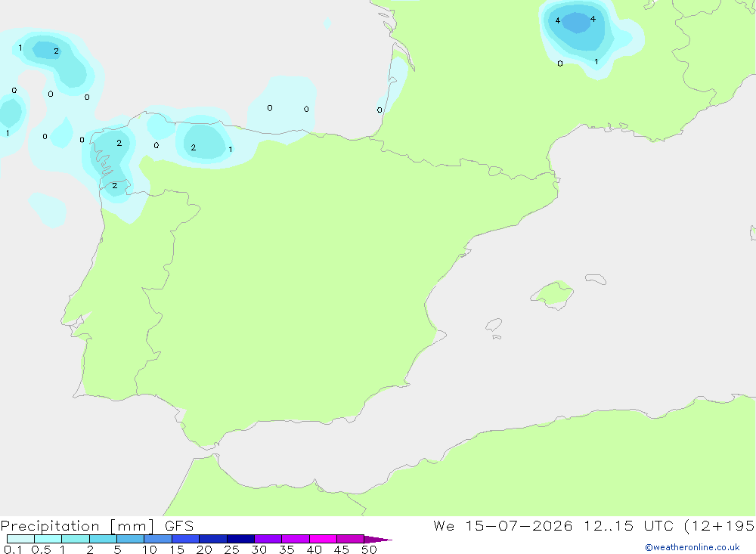
Task: Pick the 15–20 mm legend color box
Action: (x=186, y=539)
